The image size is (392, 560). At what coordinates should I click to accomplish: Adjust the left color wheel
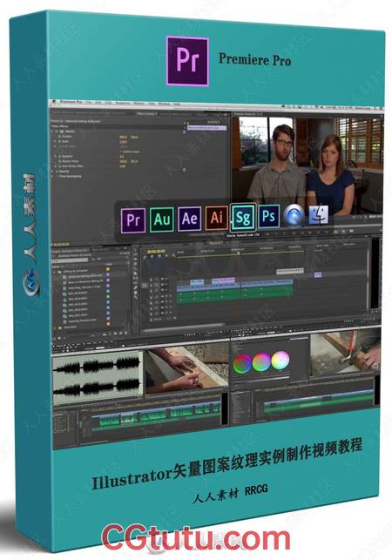click(x=242, y=364)
